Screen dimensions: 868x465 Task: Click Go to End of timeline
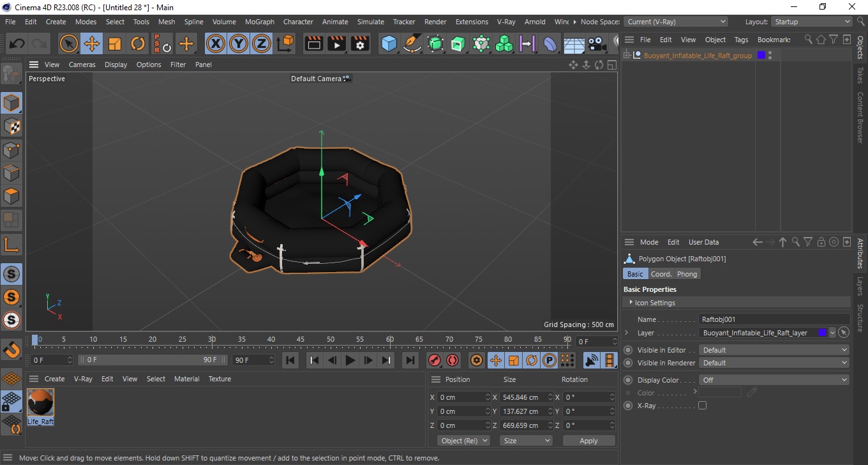pyautogui.click(x=410, y=360)
